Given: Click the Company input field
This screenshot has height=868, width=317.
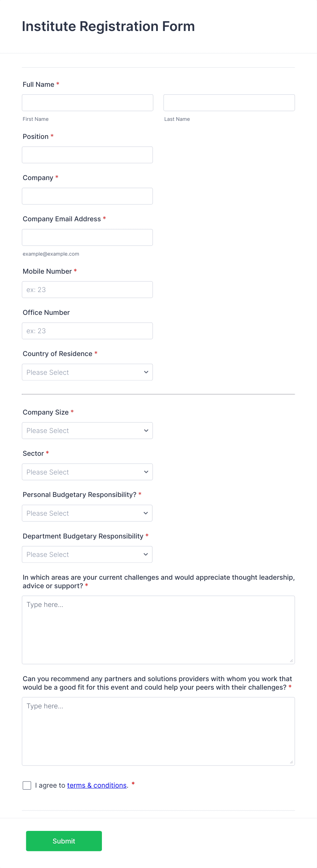Looking at the screenshot, I should click(x=87, y=196).
